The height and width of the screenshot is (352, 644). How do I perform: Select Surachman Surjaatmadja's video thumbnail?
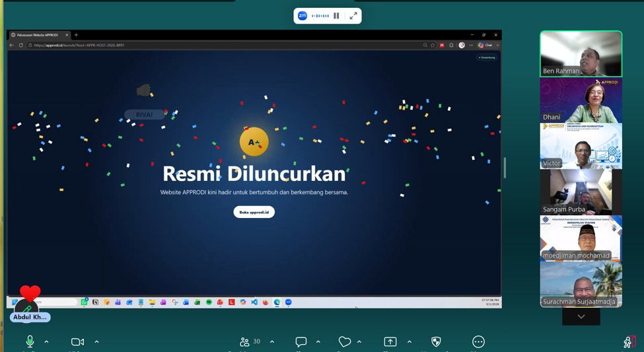pos(581,284)
